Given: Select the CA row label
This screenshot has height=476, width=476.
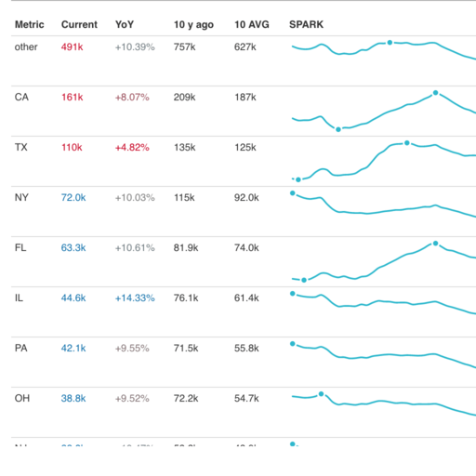Looking at the screenshot, I should [x=21, y=97].
